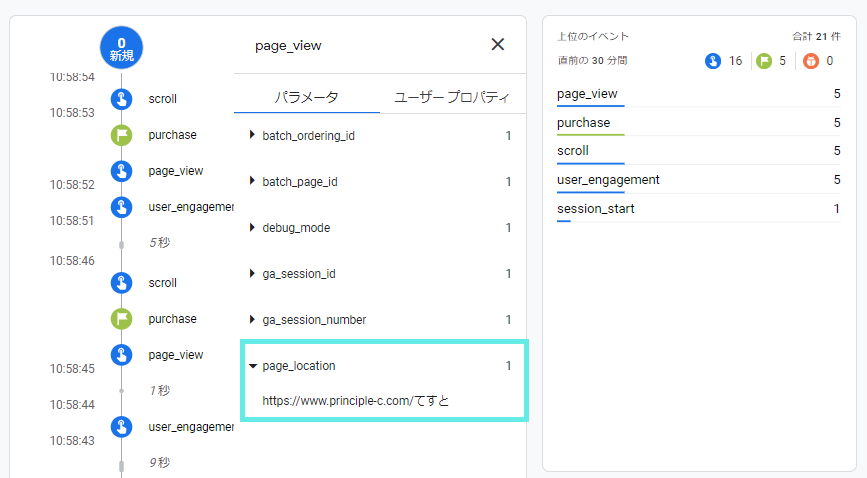The width and height of the screenshot is (867, 478).
Task: Click the blue 新規 circle atop the timeline
Action: point(121,48)
